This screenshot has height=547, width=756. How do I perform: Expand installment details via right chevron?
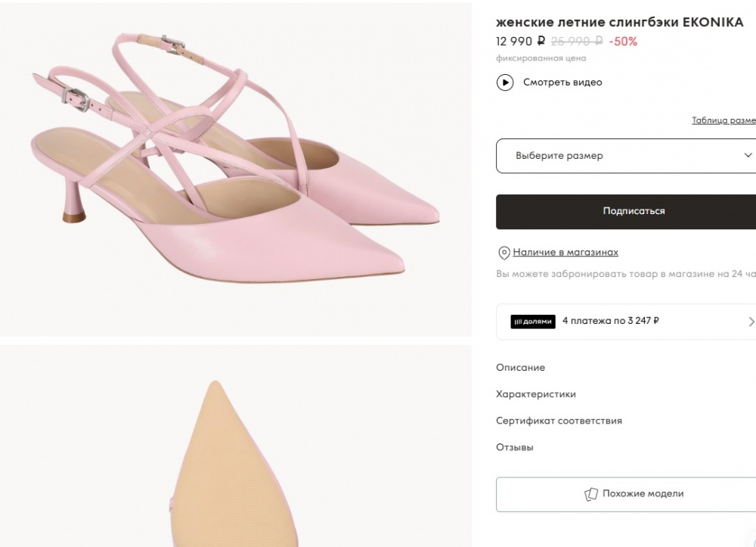pos(751,322)
